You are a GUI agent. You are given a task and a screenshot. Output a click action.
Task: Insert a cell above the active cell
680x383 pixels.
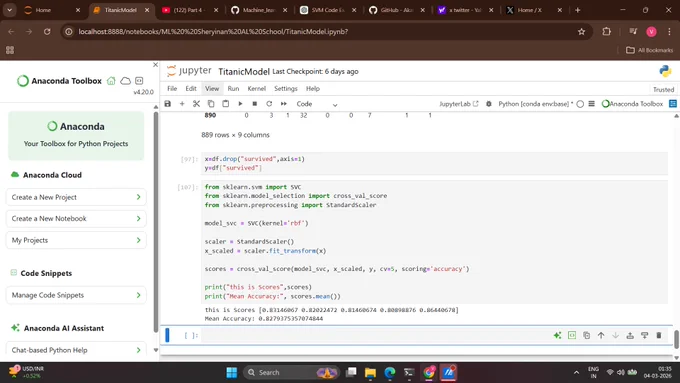(x=630, y=335)
